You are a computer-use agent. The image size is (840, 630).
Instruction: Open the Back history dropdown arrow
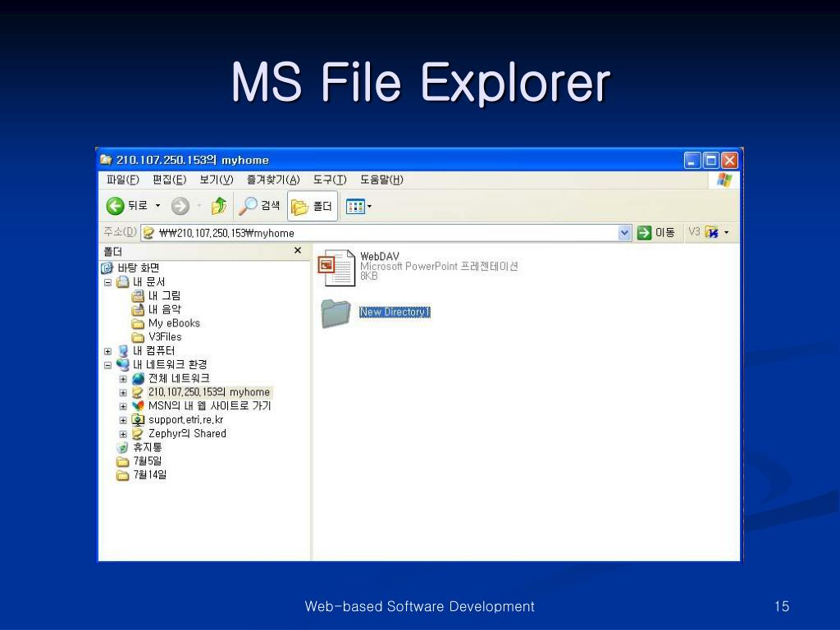(x=157, y=206)
